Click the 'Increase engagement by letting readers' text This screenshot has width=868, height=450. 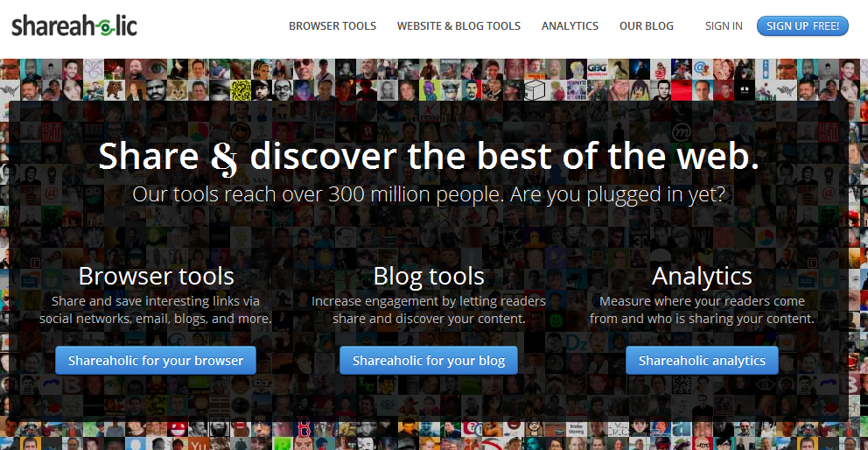tap(429, 310)
